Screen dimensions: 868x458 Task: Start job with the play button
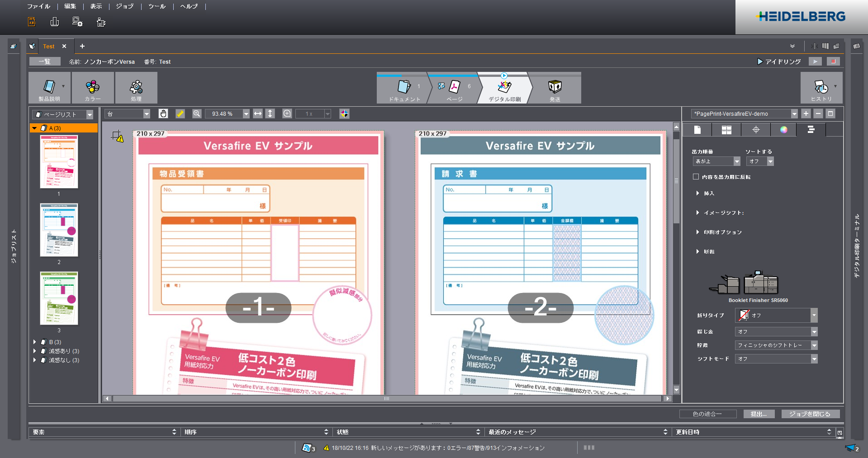(x=815, y=61)
